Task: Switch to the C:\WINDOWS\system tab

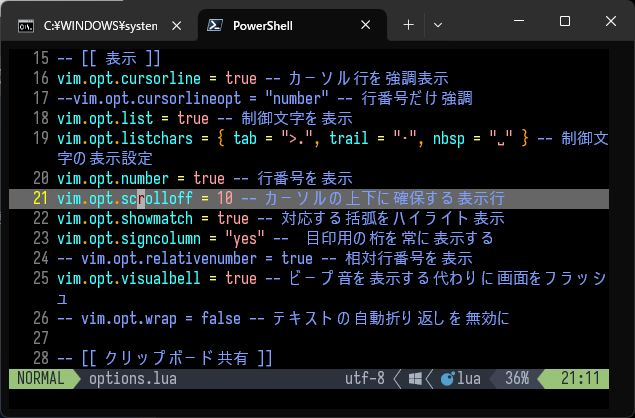Action: [95, 23]
